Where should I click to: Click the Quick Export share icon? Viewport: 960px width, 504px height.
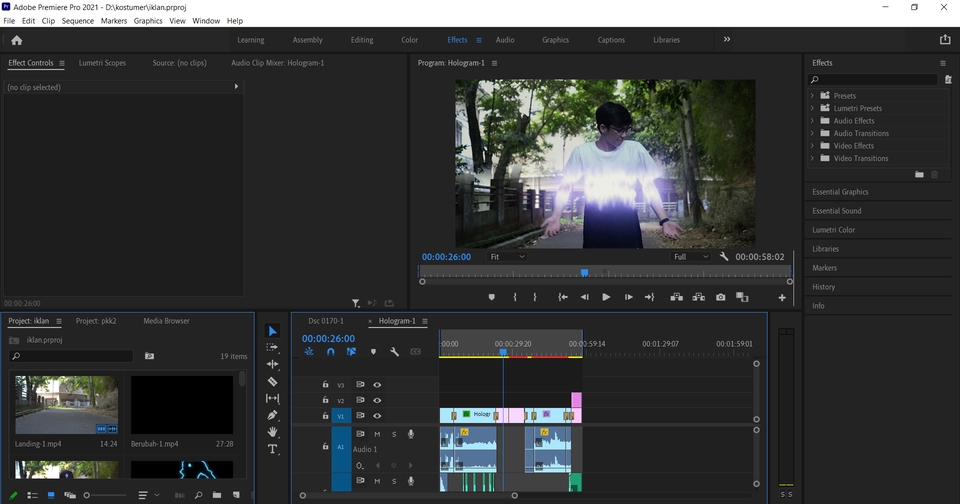(945, 39)
